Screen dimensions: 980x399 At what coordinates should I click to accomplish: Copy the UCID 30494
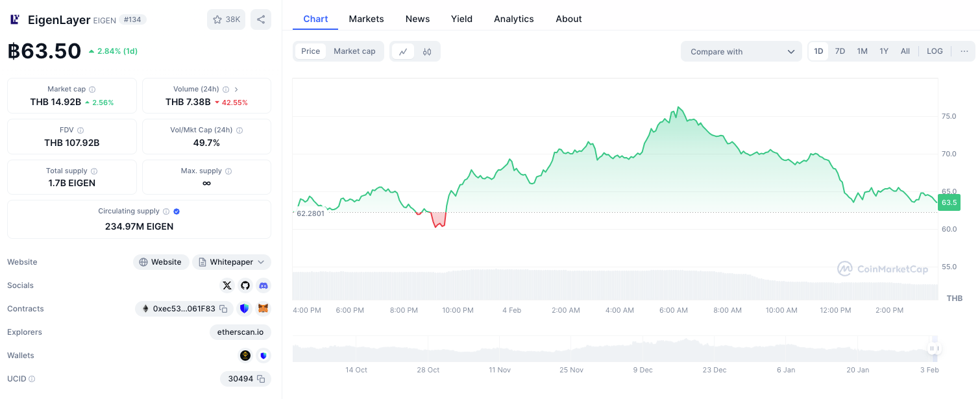coord(261,379)
